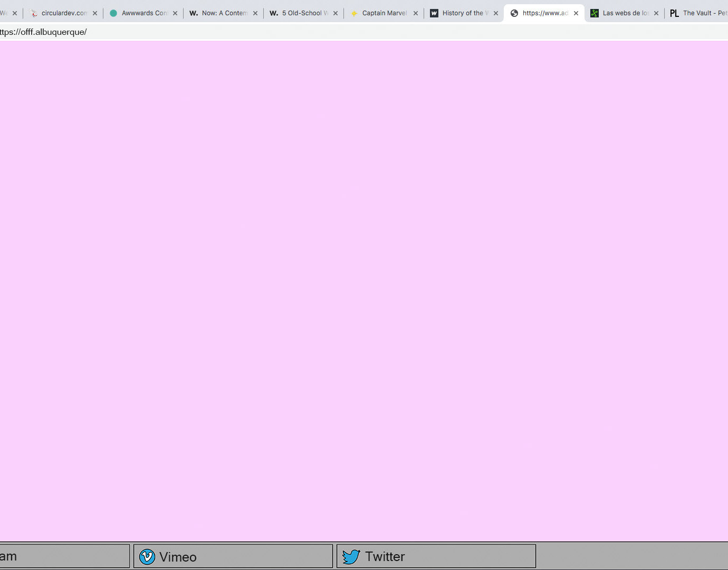The width and height of the screenshot is (728, 570).
Task: Click the Awwwards tab green favicon
Action: [113, 13]
